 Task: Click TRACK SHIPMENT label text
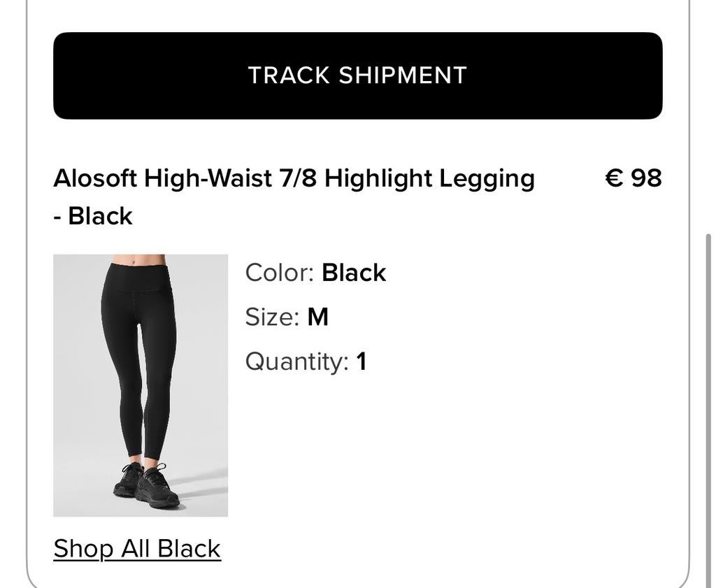pos(358,74)
